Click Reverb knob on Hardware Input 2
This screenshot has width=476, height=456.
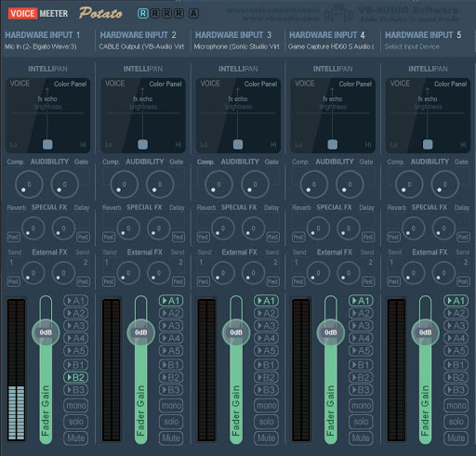(128, 228)
